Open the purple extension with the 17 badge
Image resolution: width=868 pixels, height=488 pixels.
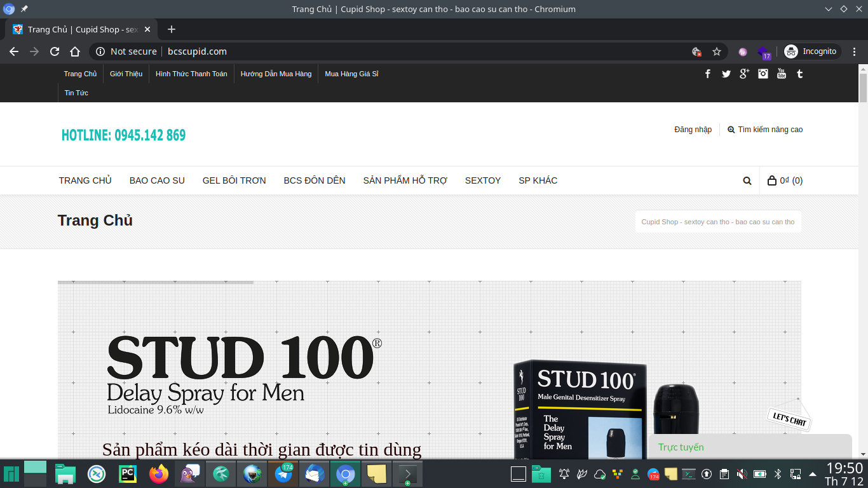coord(764,52)
